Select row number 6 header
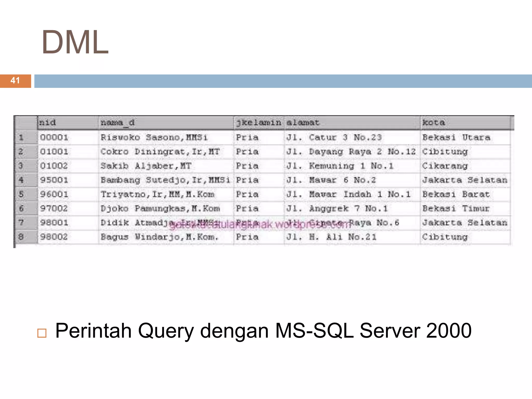The image size is (532, 399). (x=26, y=209)
